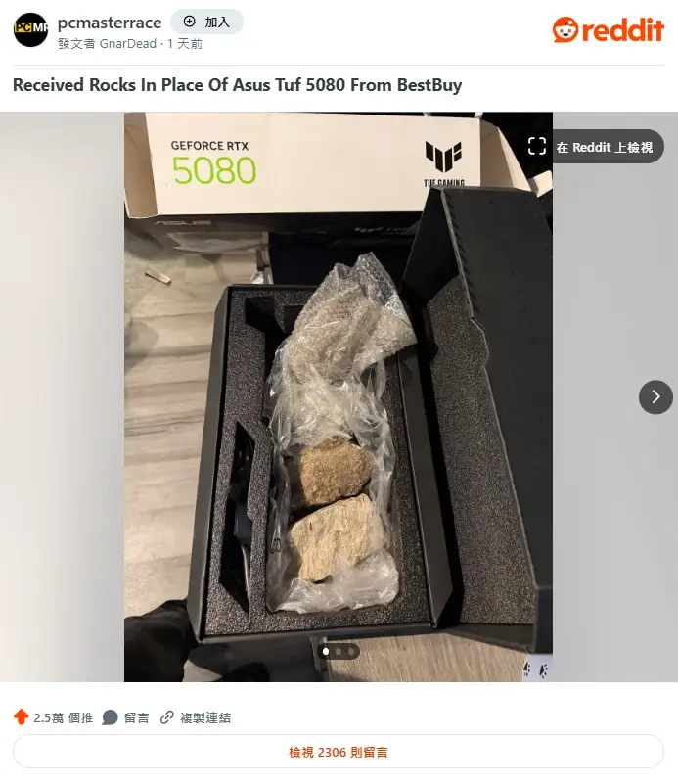Click the Reddit logo
The image size is (678, 784).
(609, 29)
